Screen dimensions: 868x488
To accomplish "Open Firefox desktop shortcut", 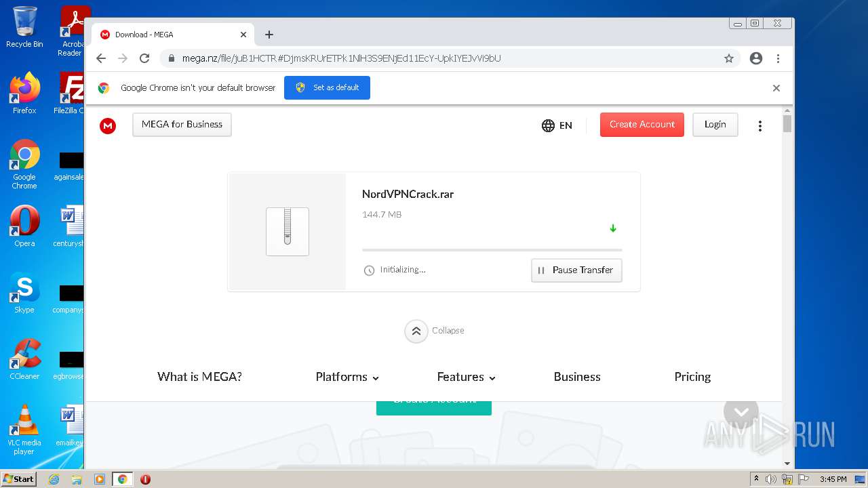I will 24,93.
